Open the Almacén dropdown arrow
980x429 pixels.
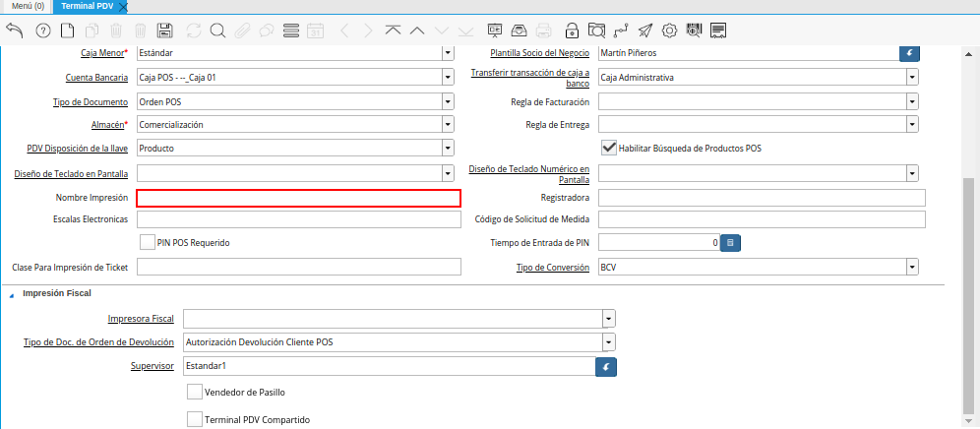448,124
